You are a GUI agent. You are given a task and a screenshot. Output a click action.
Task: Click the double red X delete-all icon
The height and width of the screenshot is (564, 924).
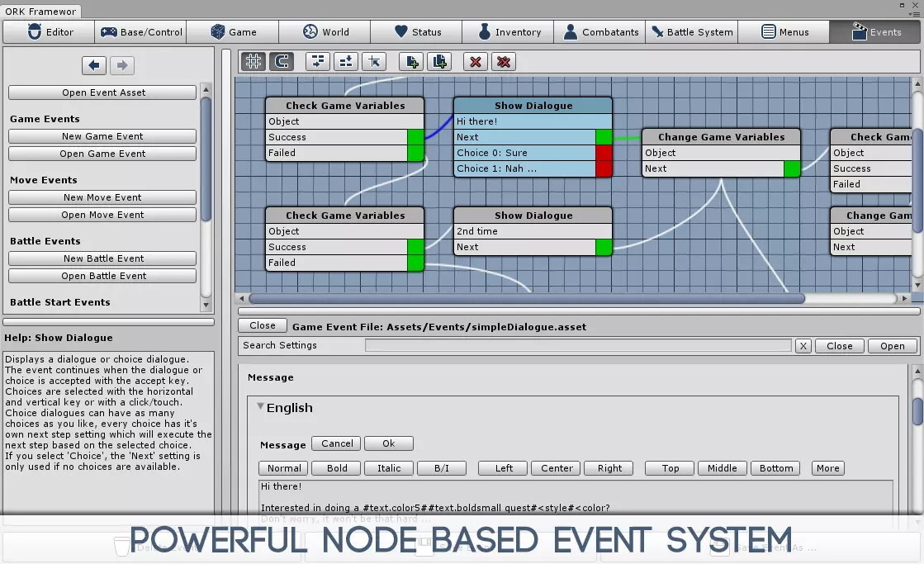[504, 61]
